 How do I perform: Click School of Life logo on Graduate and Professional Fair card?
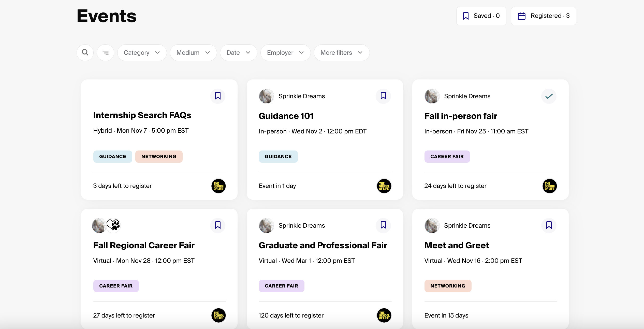[384, 316]
